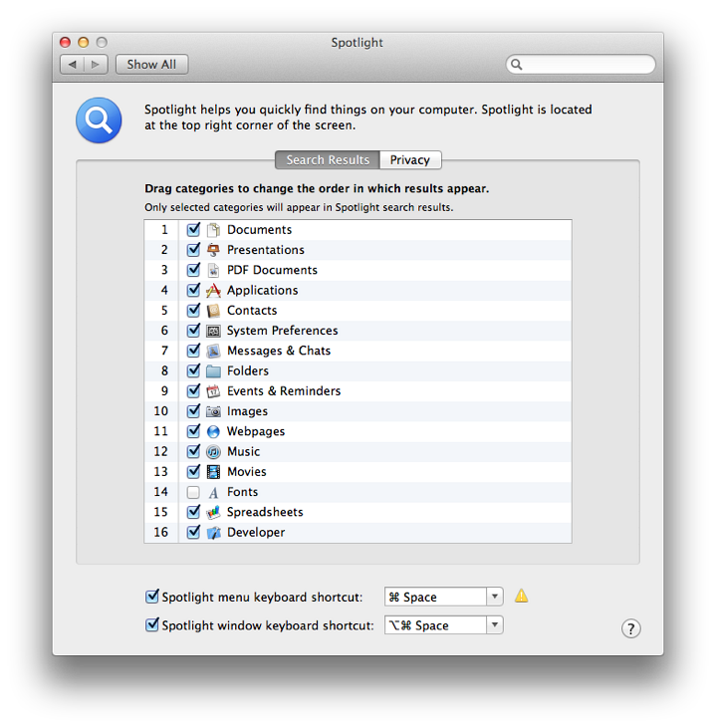
Task: Click the Spreadsheets chart icon
Action: (213, 513)
